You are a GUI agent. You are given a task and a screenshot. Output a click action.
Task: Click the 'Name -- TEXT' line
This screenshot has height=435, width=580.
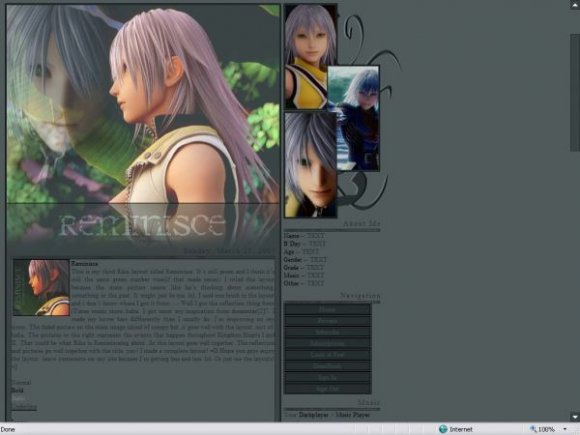click(304, 236)
